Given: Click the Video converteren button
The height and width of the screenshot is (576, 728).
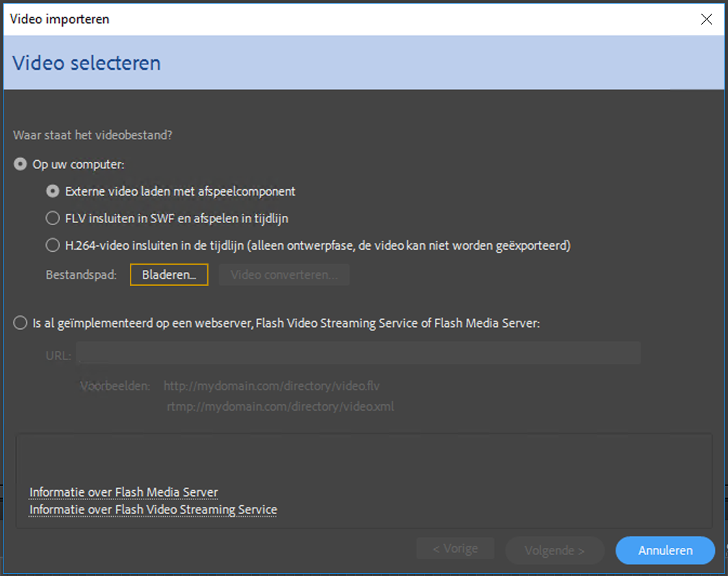Looking at the screenshot, I should tap(284, 274).
